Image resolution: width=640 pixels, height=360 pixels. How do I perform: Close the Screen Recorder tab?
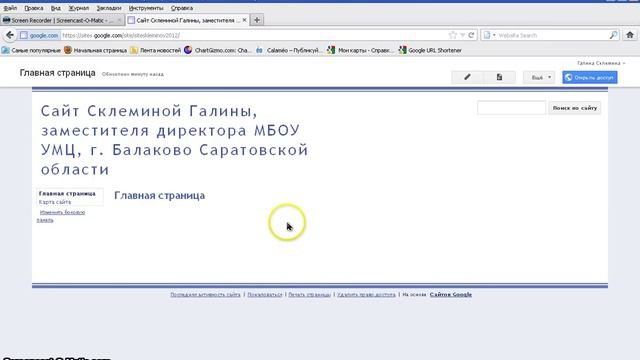point(119,20)
